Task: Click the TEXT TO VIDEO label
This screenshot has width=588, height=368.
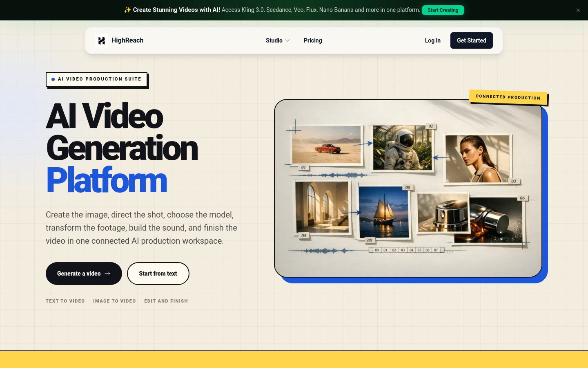Action: 65,301
